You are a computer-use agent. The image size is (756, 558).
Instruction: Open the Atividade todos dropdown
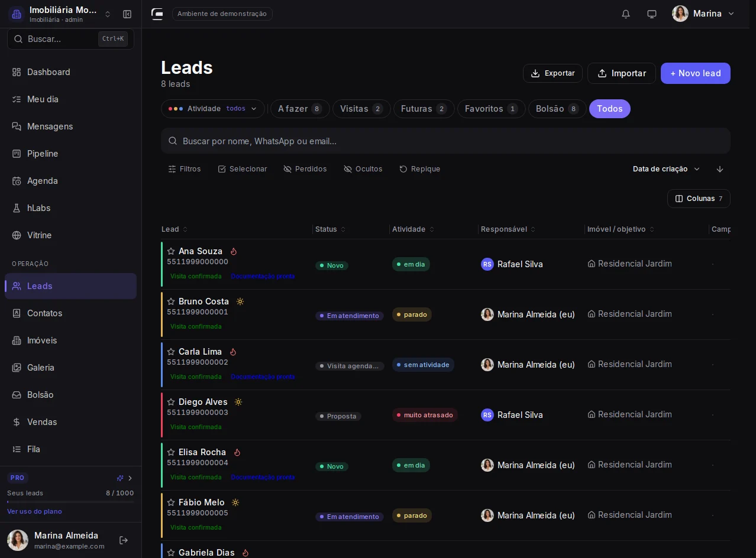[213, 109]
